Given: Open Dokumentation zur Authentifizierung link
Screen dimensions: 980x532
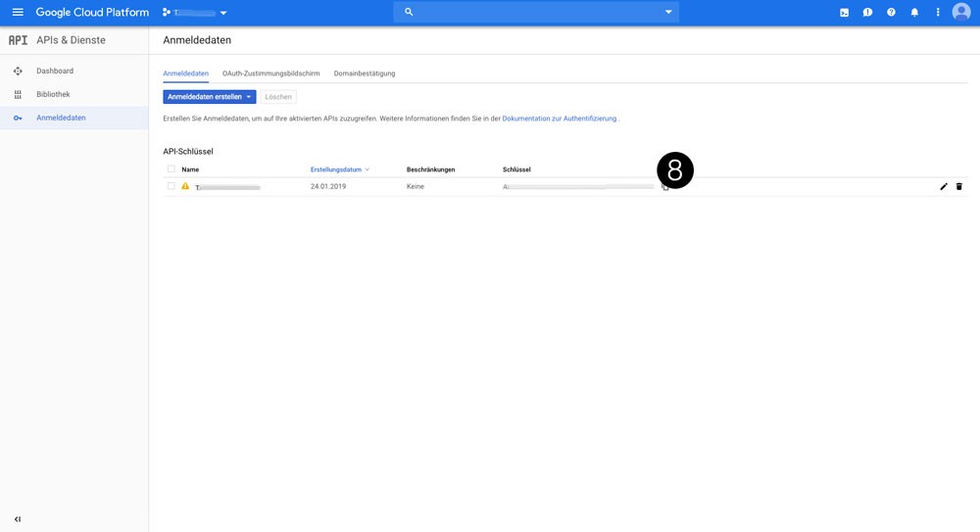Looking at the screenshot, I should (560, 119).
